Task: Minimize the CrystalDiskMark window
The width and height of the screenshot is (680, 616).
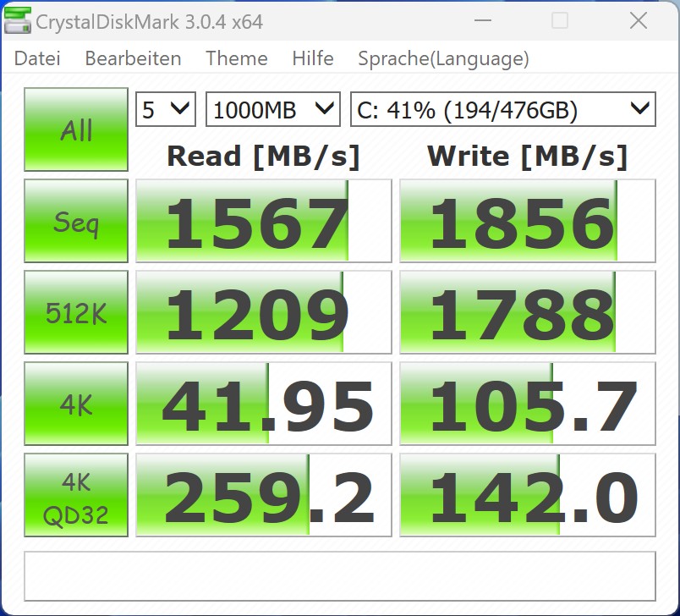Action: 482,20
